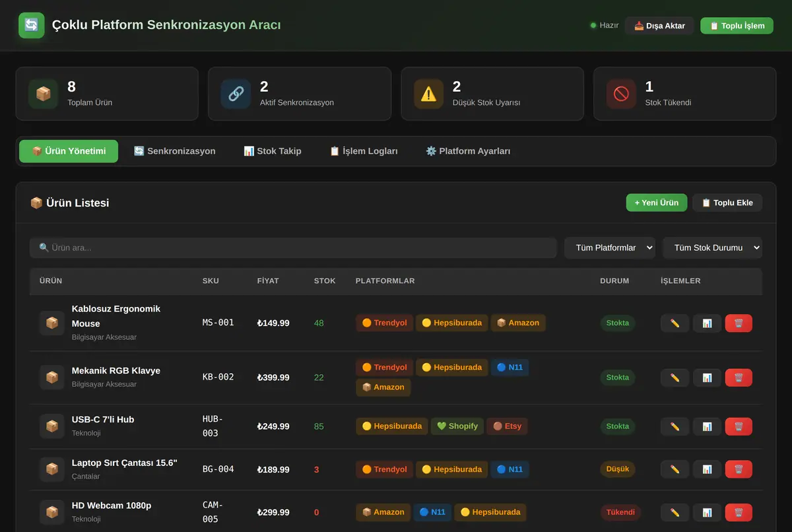792x532 pixels.
Task: Click the FİYAT column header
Action: 268,281
